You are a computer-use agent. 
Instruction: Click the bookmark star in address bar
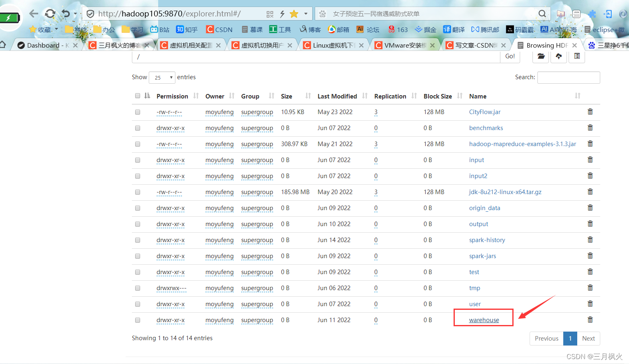(294, 14)
